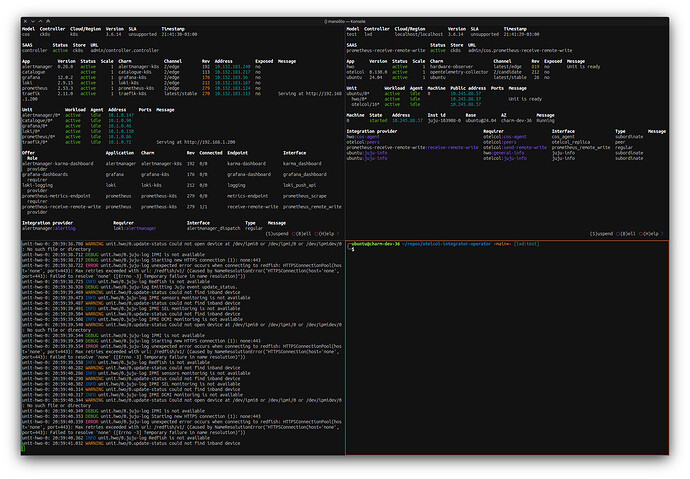Click the [lxd:test] model indicator in prompt
Image resolution: width=690 pixels, height=479 pixels.
point(524,244)
